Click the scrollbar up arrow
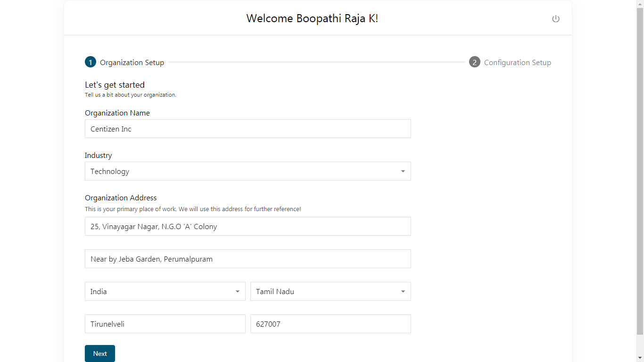Viewport: 644px width, 362px height. [x=640, y=4]
